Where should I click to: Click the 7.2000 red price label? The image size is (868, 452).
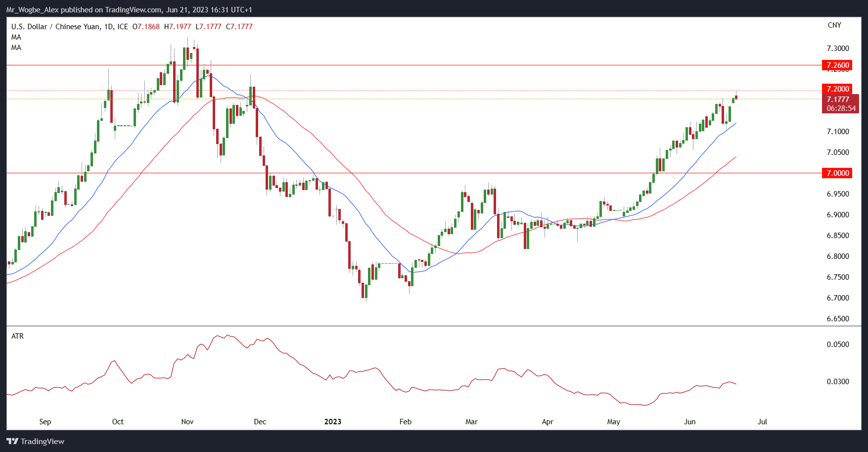click(836, 89)
